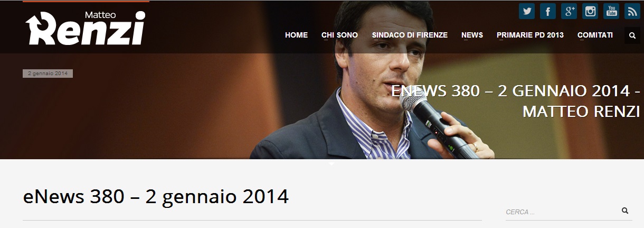
Task: Open the SINDACO DI FIRENZE menu
Action: 410,35
